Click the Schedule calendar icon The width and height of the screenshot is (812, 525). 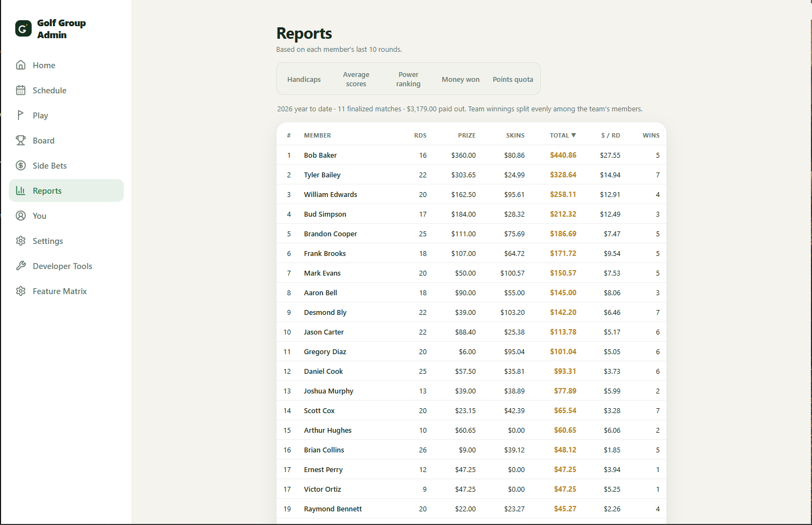click(x=21, y=90)
